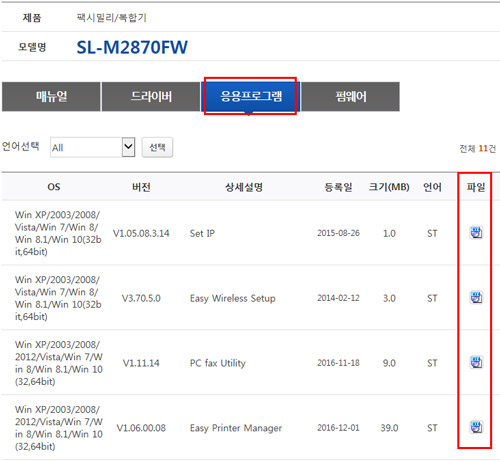Click the date 2016-11-18

pos(338,363)
